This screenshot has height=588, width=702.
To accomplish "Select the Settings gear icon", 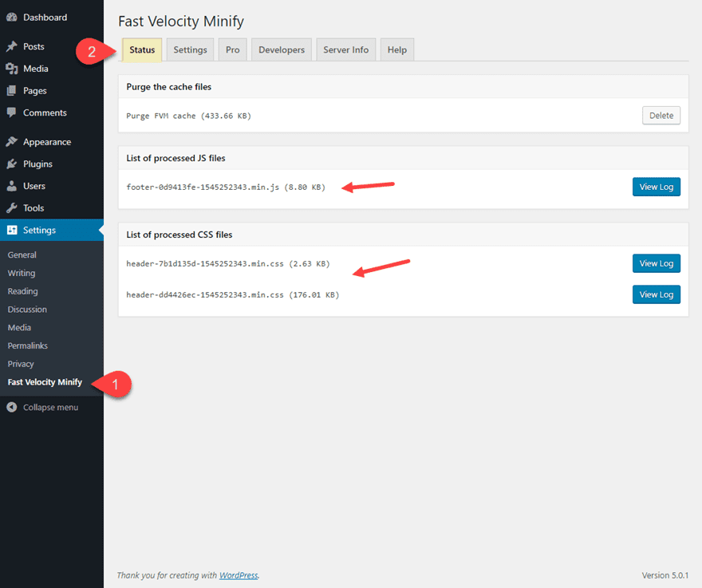I will (11, 230).
